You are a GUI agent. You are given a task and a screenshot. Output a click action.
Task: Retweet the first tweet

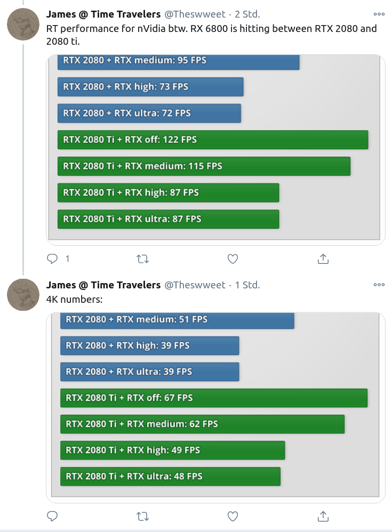[x=142, y=259]
